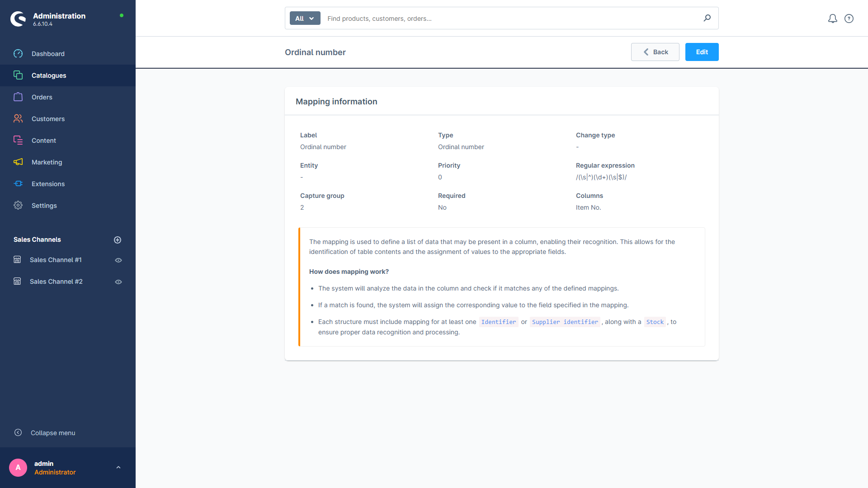Open Sales Channel #1 link

(56, 260)
